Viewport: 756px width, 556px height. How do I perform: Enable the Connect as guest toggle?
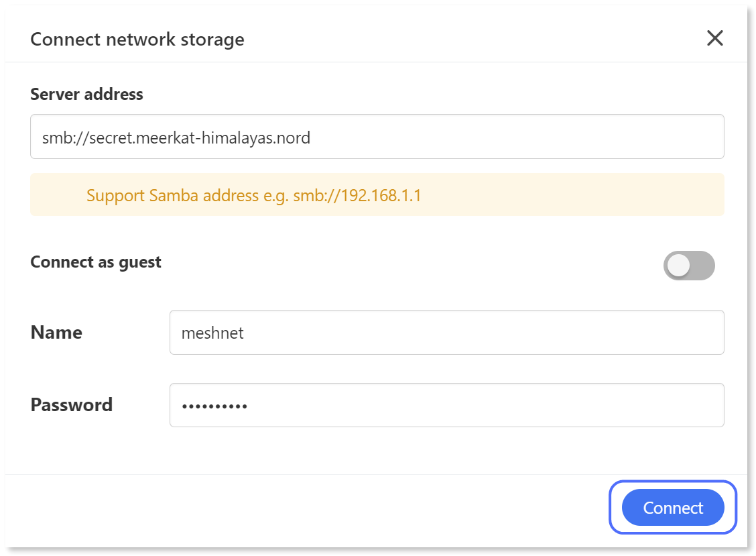[x=689, y=266]
